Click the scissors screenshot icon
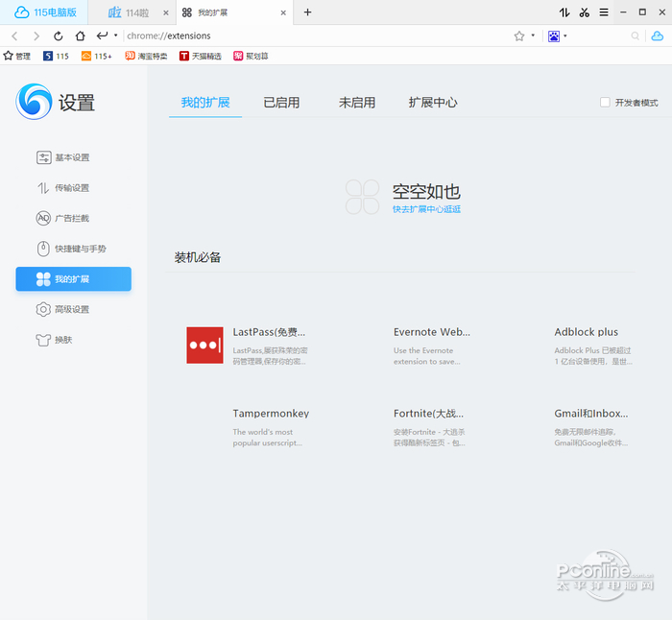 pyautogui.click(x=584, y=12)
